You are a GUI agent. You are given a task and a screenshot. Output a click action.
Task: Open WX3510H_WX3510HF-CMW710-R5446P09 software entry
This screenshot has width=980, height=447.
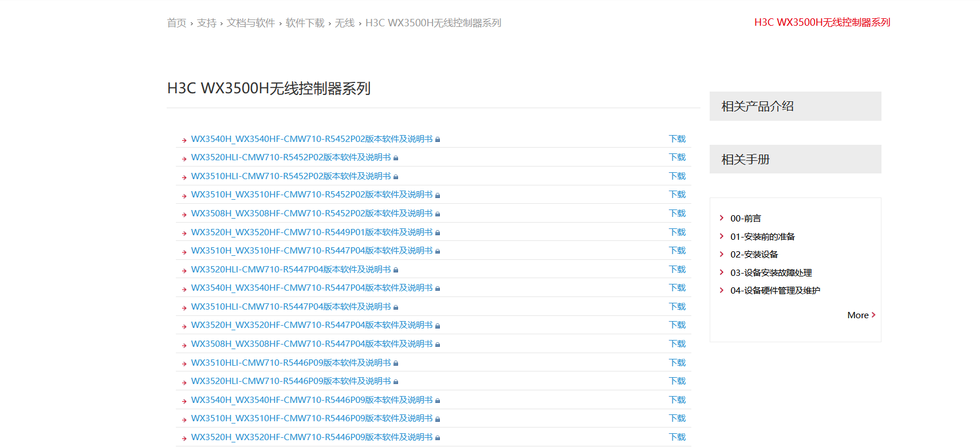click(x=312, y=418)
